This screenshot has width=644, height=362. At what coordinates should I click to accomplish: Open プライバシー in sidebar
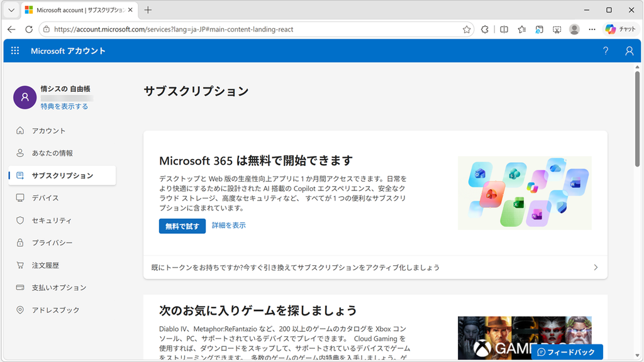tap(62, 243)
